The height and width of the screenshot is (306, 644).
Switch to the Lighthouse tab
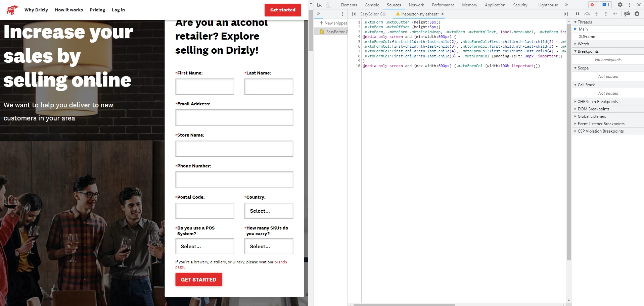coord(548,5)
